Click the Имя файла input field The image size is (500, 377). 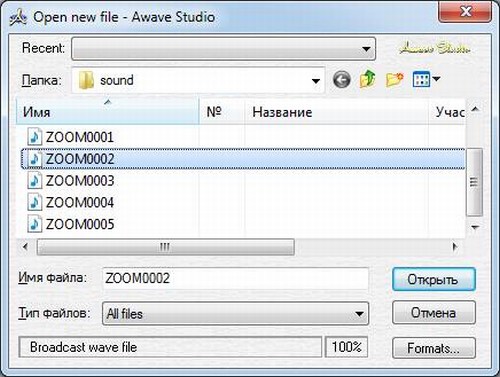[x=235, y=278]
